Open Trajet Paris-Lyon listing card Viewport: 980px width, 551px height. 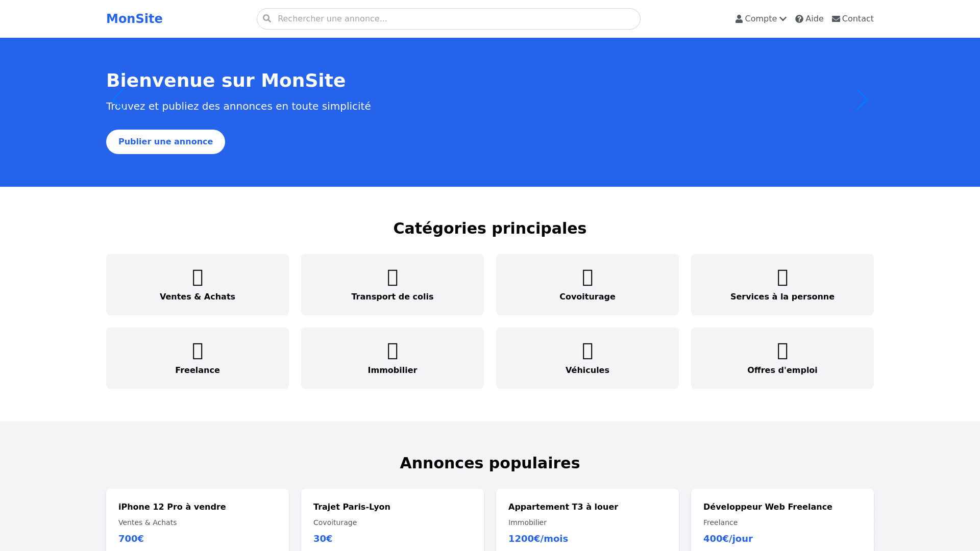352,507
